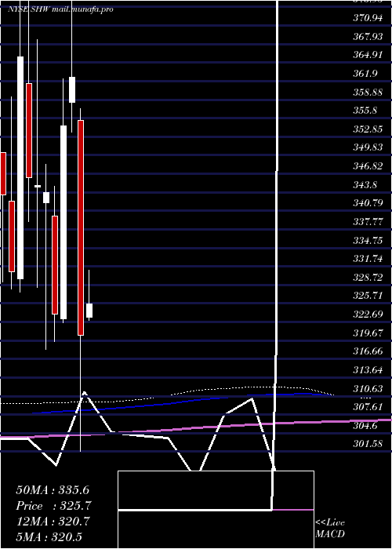Click the 304.6 price axis label
The image size is (392, 549).
coord(365,425)
